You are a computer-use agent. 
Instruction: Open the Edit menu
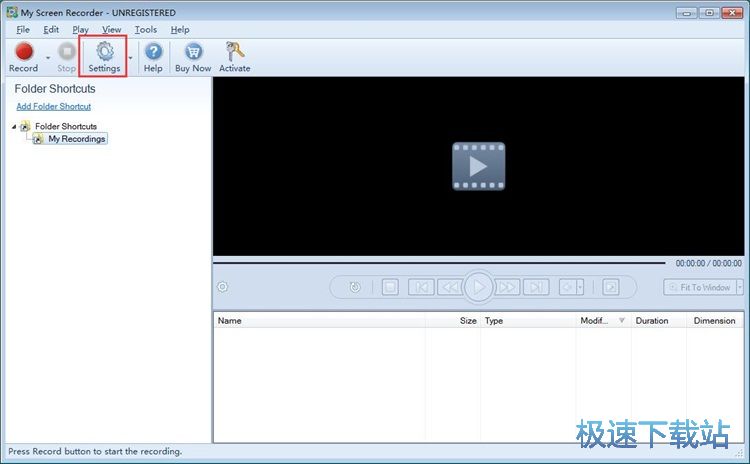pyautogui.click(x=51, y=30)
